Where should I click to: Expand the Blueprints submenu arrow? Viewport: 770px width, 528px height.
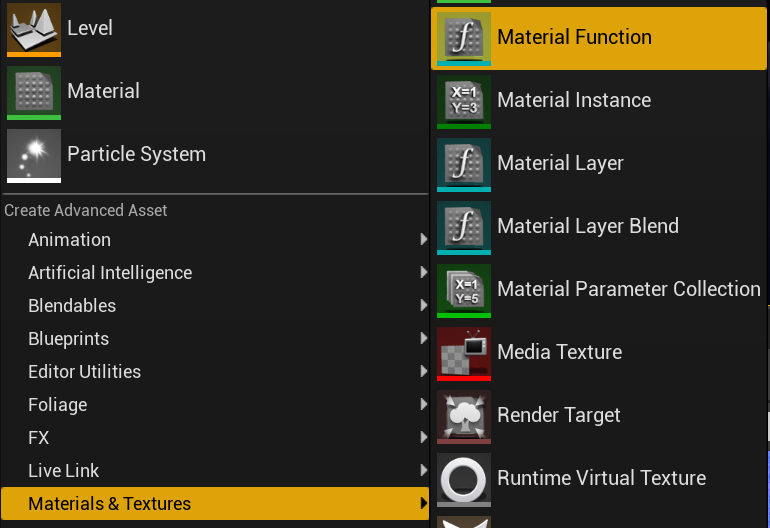(x=424, y=338)
